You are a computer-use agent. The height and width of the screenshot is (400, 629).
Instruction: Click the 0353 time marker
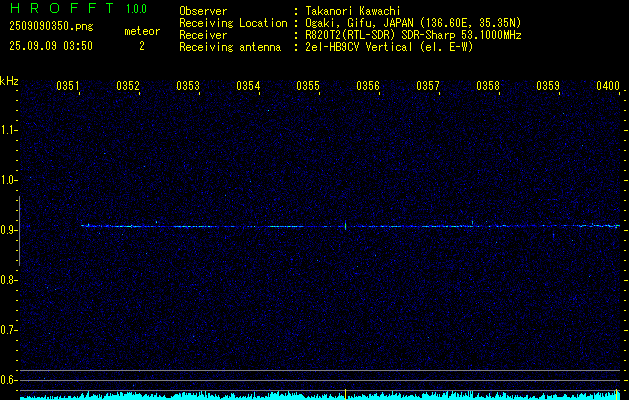pyautogui.click(x=188, y=85)
